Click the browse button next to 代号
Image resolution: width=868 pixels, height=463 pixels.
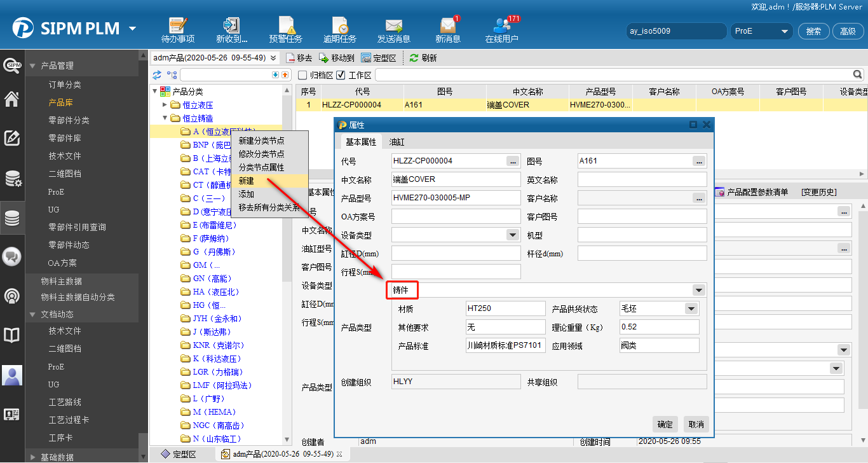point(513,162)
